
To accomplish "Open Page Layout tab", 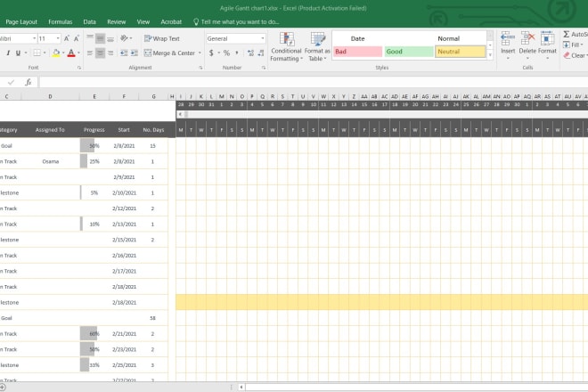I will tap(21, 21).
